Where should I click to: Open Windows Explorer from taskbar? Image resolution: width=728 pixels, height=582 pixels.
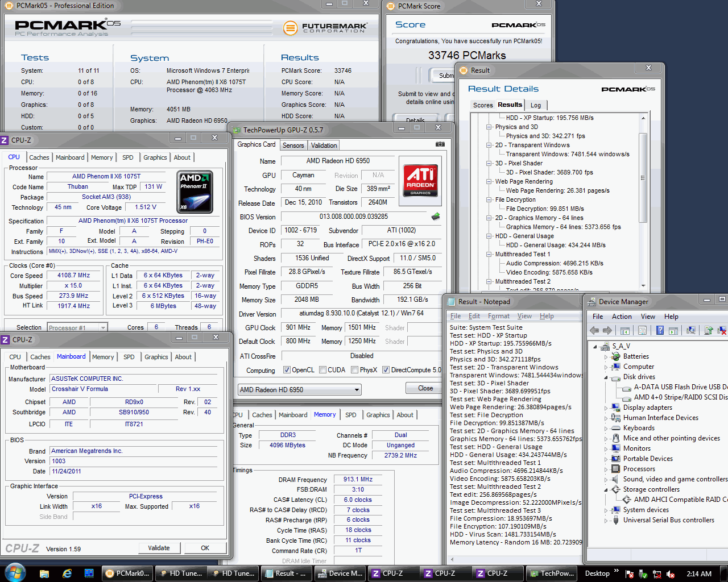click(x=44, y=573)
